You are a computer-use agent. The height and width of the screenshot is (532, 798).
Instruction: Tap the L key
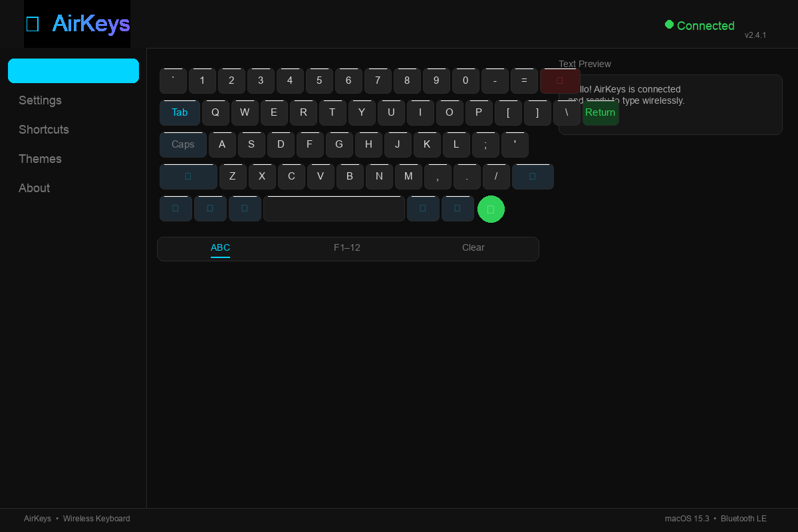(456, 144)
